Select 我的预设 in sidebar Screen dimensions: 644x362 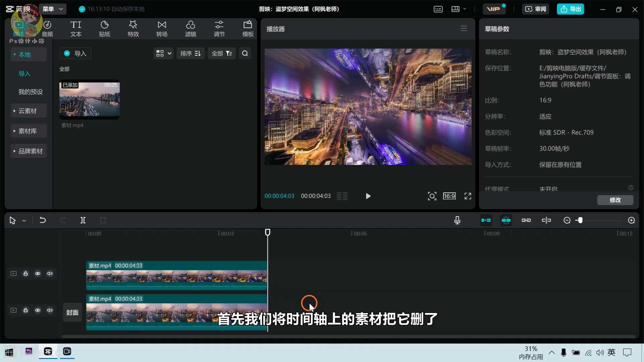click(x=31, y=92)
